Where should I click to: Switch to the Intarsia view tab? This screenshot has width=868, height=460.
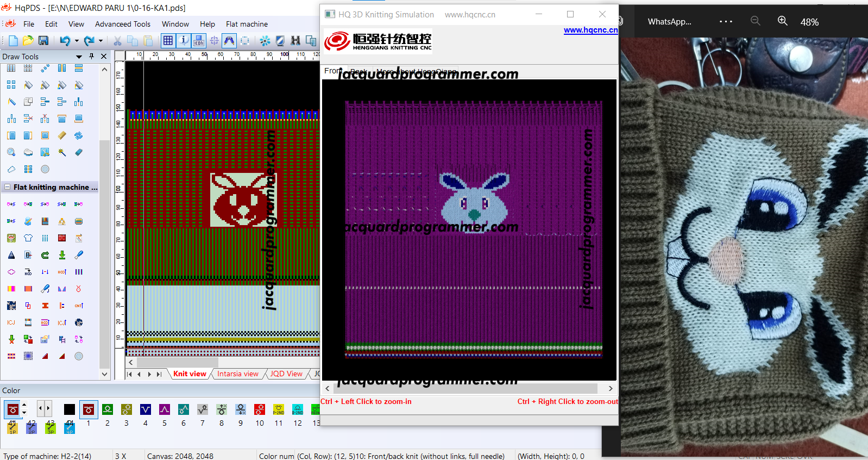coord(238,374)
